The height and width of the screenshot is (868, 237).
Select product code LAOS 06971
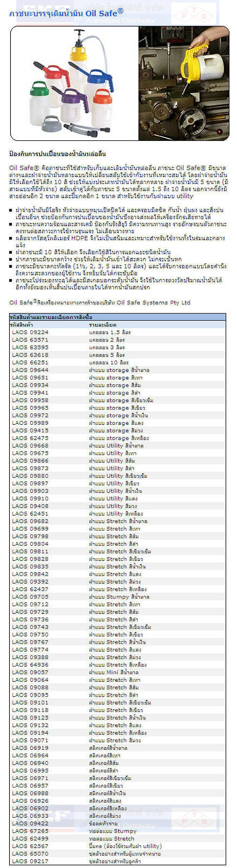click(30, 778)
